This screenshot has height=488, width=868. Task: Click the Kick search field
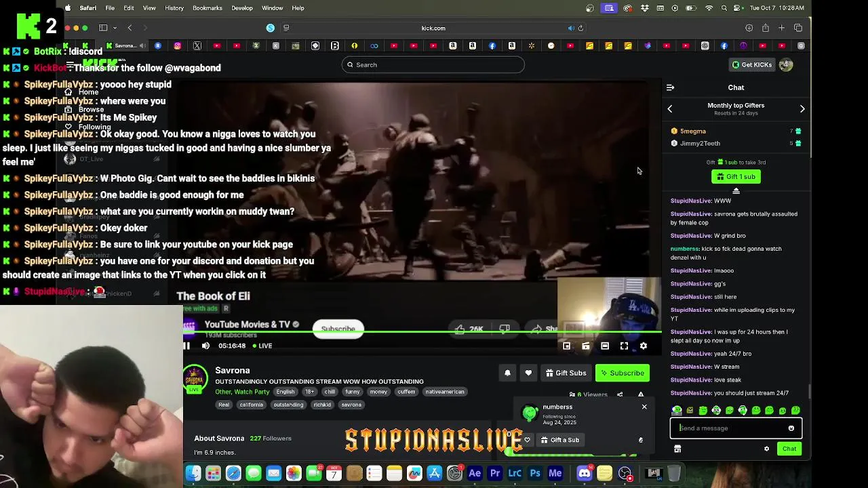pos(433,65)
